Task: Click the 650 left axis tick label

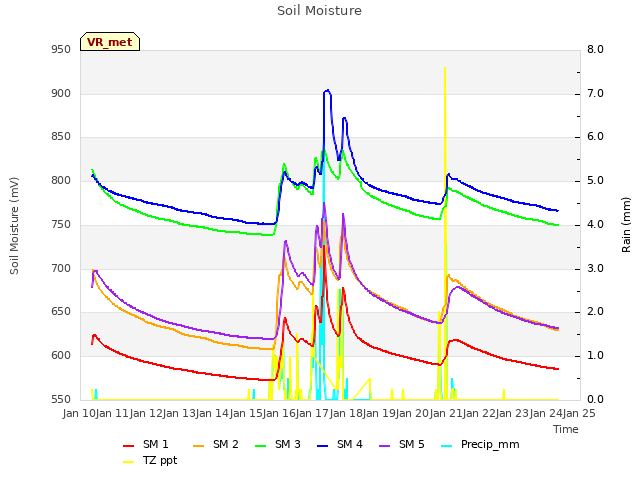Action: click(61, 312)
